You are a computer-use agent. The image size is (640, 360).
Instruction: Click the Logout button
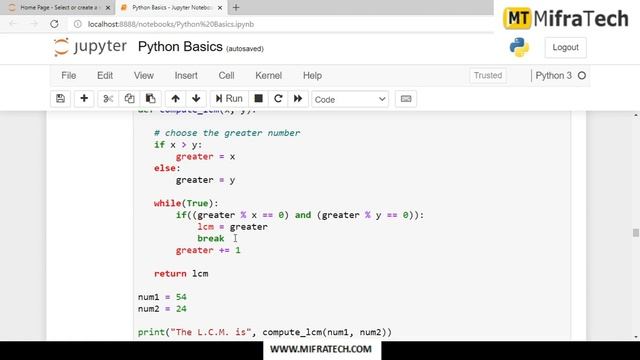tap(565, 47)
